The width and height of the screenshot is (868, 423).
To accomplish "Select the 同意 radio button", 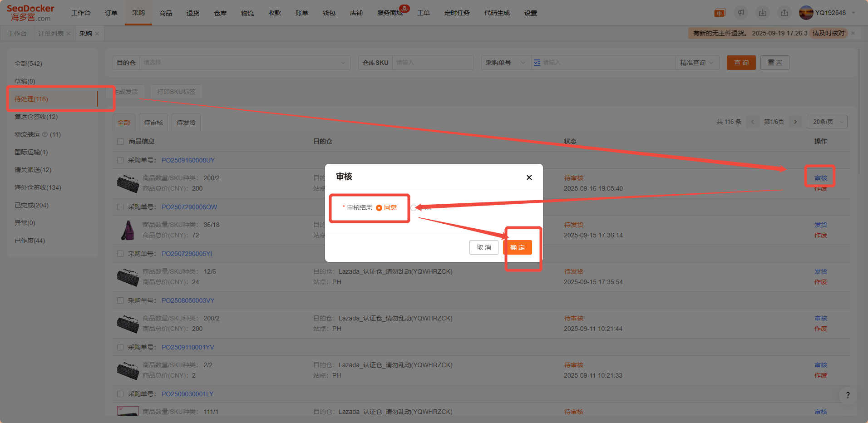I will click(379, 208).
